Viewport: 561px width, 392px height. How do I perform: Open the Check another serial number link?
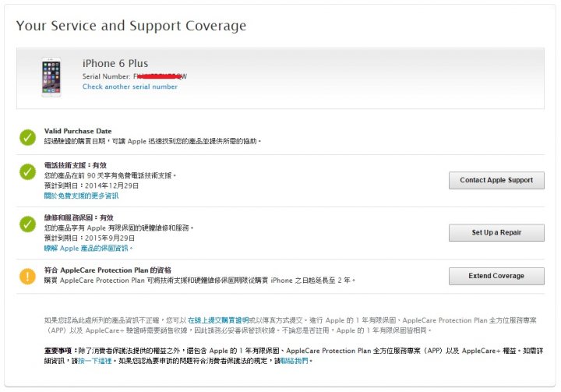point(130,87)
